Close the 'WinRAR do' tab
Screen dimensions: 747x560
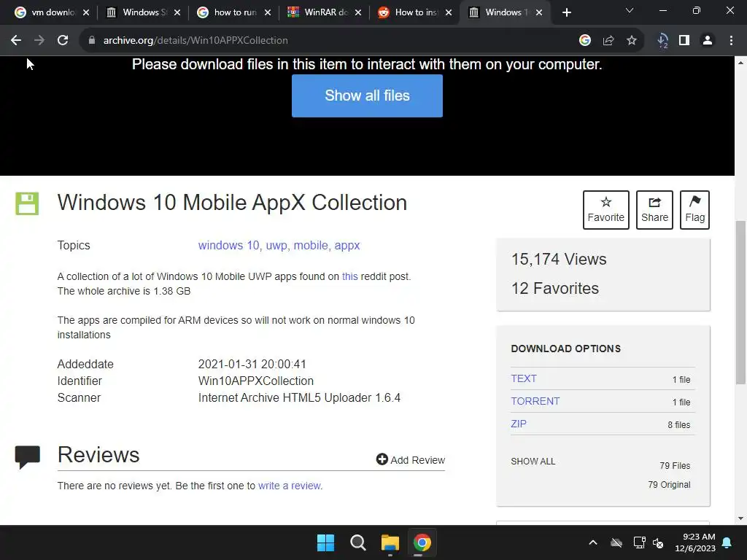[x=357, y=12]
